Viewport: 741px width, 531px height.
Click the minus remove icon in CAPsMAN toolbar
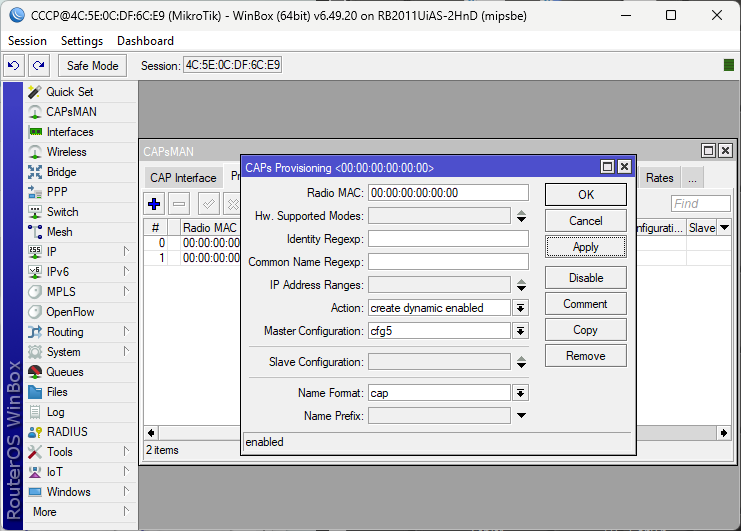coord(179,204)
